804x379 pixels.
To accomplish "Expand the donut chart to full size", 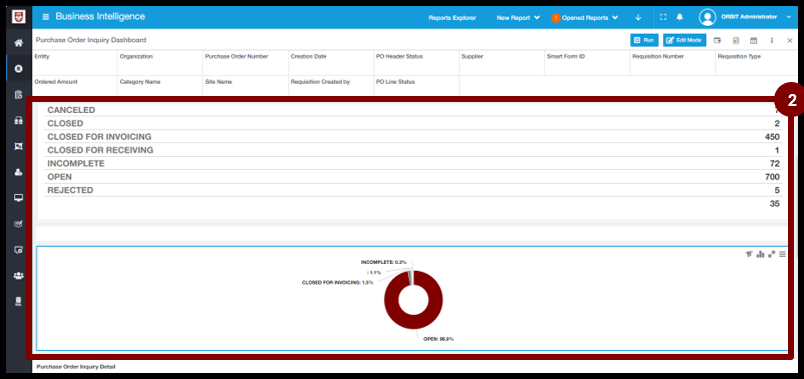I will tap(771, 254).
